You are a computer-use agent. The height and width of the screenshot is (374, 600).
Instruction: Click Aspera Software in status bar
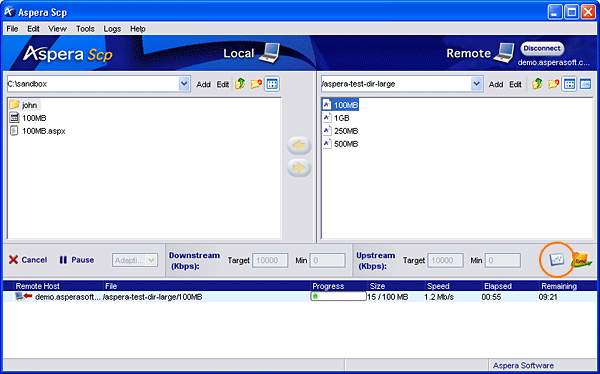(523, 365)
